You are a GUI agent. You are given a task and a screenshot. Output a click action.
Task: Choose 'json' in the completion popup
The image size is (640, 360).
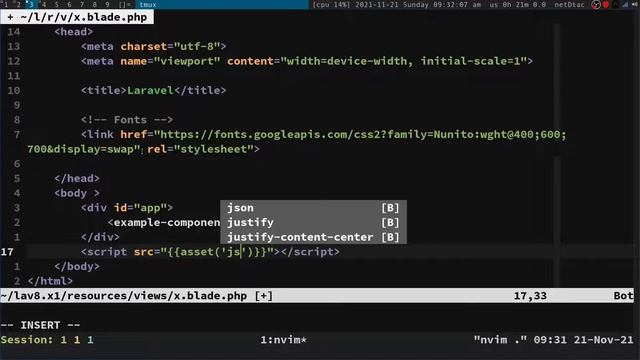313,208
